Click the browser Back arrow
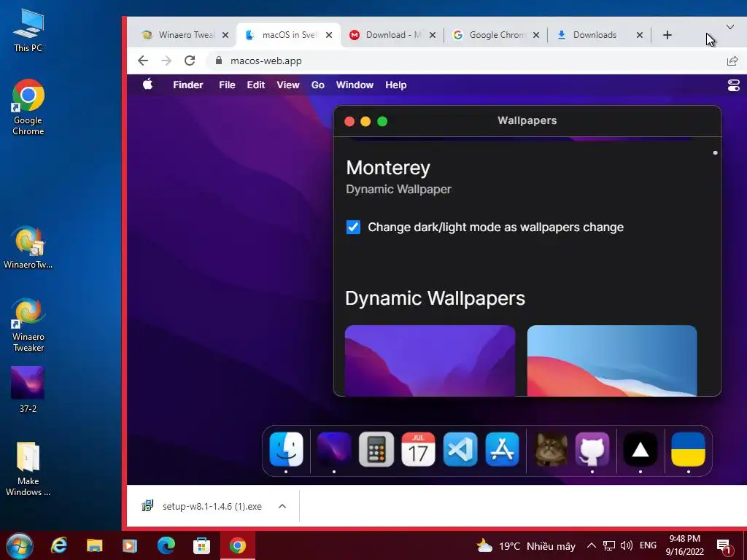747x560 pixels. click(143, 61)
